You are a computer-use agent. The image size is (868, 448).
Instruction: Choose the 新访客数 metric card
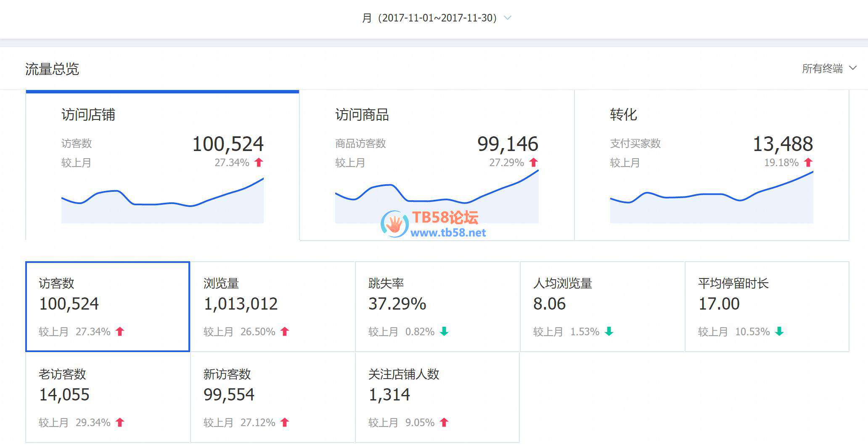pos(273,397)
